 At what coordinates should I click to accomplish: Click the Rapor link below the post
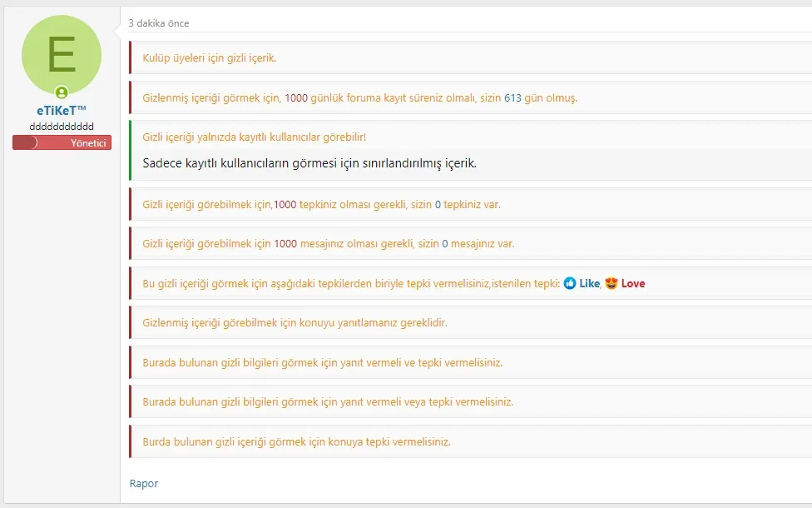(x=143, y=483)
